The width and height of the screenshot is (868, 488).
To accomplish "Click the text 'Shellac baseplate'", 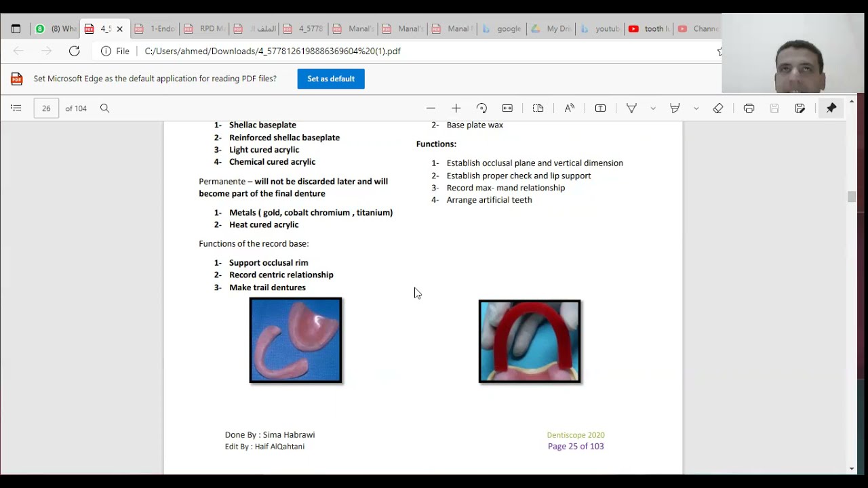I will coord(262,125).
